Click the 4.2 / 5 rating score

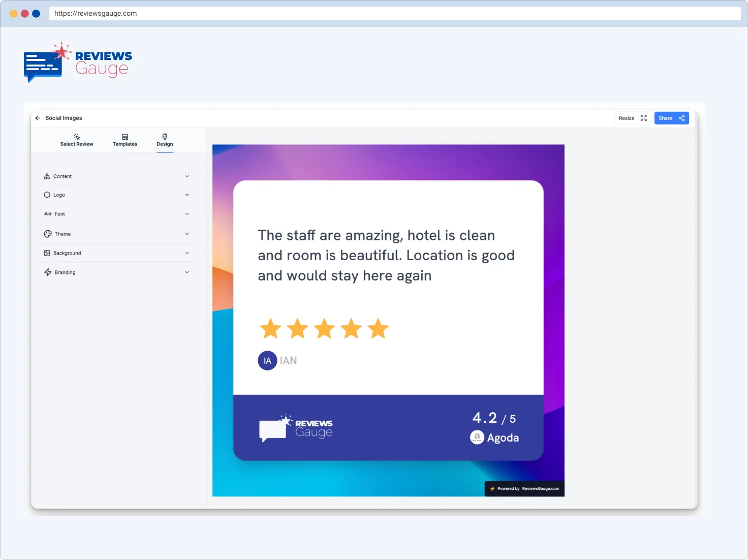494,418
